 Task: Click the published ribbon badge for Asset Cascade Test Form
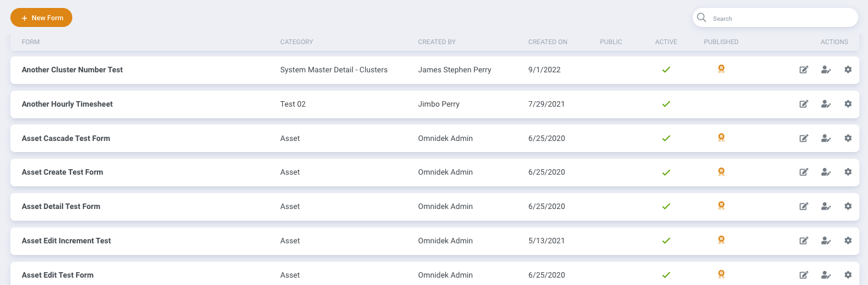coord(722,138)
